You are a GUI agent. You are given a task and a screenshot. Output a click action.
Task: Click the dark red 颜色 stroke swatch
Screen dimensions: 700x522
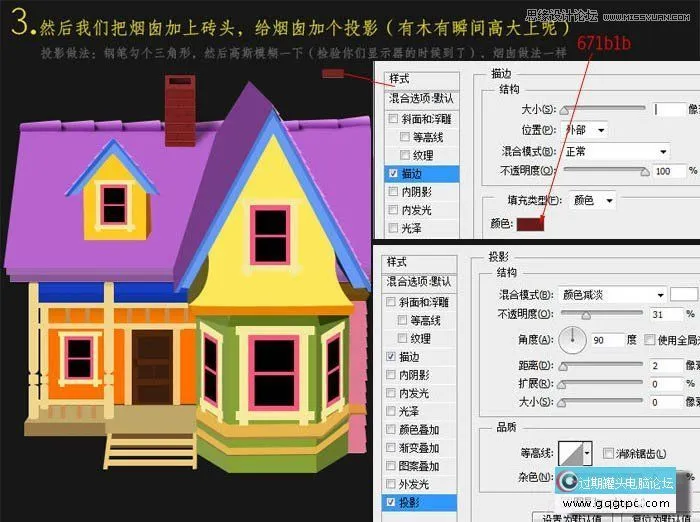pos(530,224)
